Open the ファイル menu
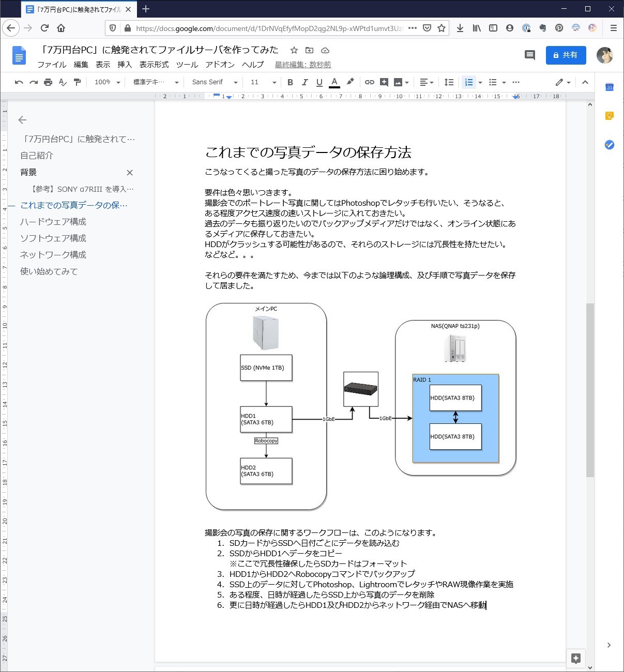Viewport: 624px width, 672px height. coord(52,65)
